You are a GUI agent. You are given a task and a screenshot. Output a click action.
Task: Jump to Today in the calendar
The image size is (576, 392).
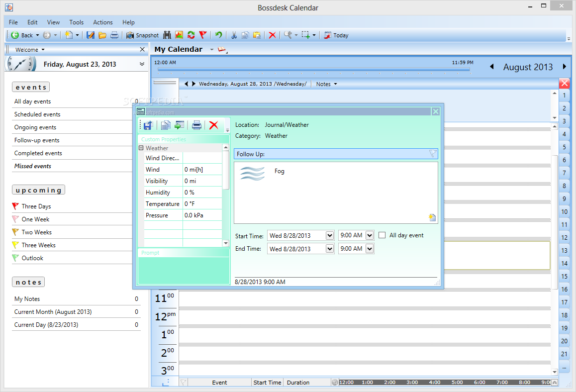pos(336,35)
